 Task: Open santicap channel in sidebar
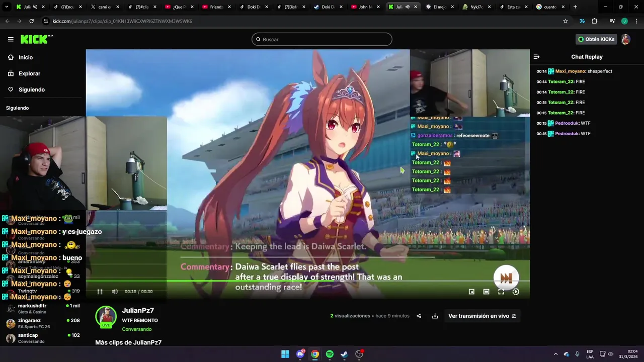tap(43, 338)
